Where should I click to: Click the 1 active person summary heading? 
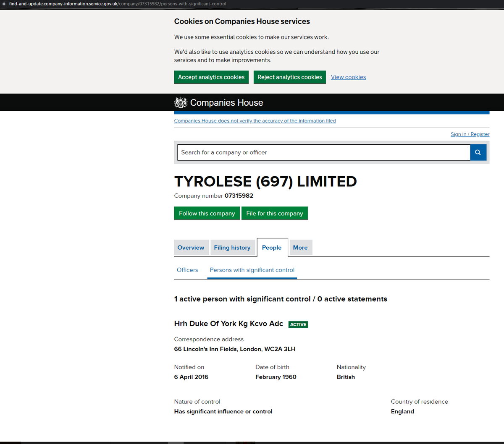(x=281, y=299)
